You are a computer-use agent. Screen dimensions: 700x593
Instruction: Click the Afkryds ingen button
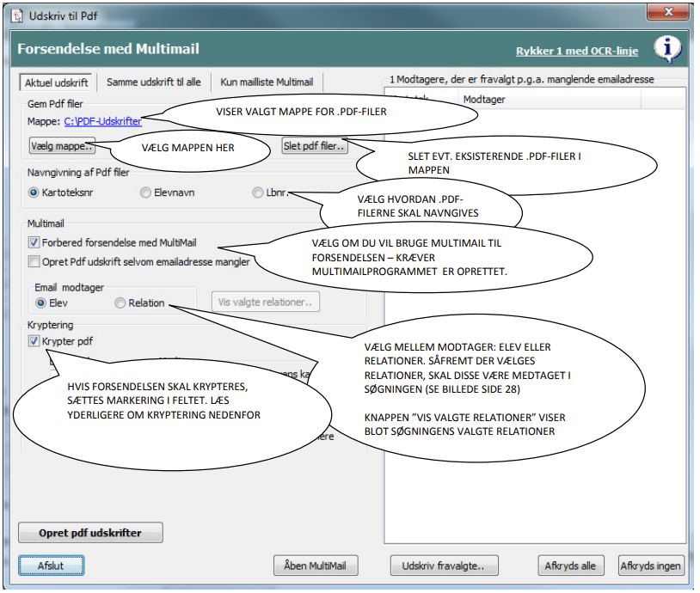[651, 565]
